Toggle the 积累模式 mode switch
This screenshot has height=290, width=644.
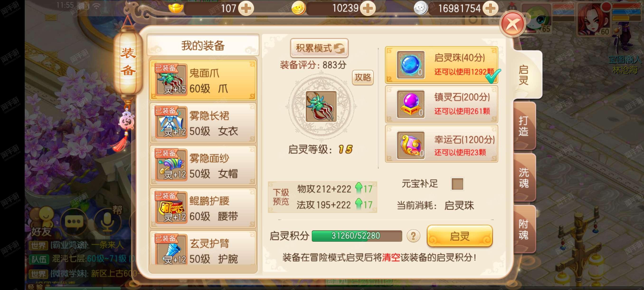pos(319,48)
